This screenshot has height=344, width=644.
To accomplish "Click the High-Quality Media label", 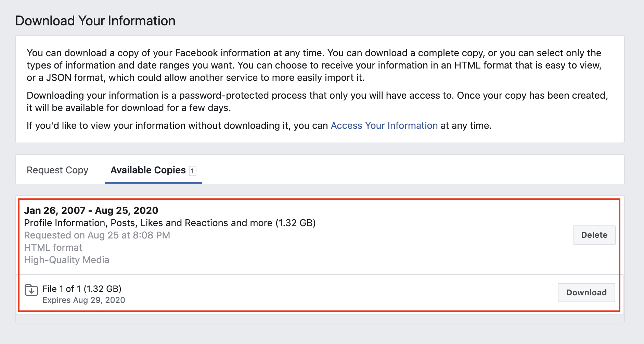I will click(x=66, y=260).
